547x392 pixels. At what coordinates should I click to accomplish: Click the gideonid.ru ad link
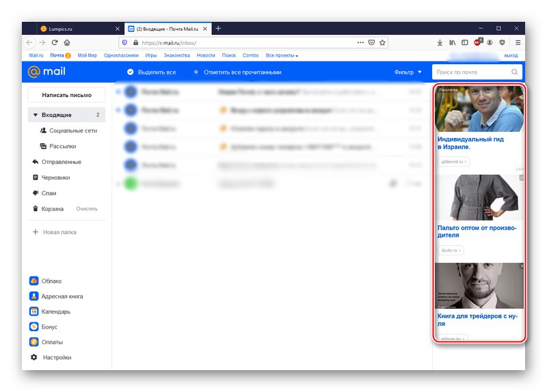453,162
